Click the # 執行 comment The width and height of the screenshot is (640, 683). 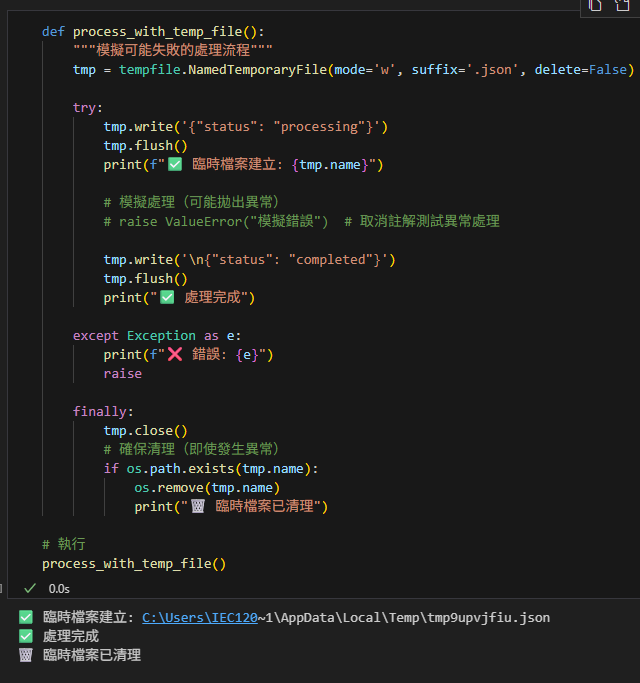click(x=64, y=544)
